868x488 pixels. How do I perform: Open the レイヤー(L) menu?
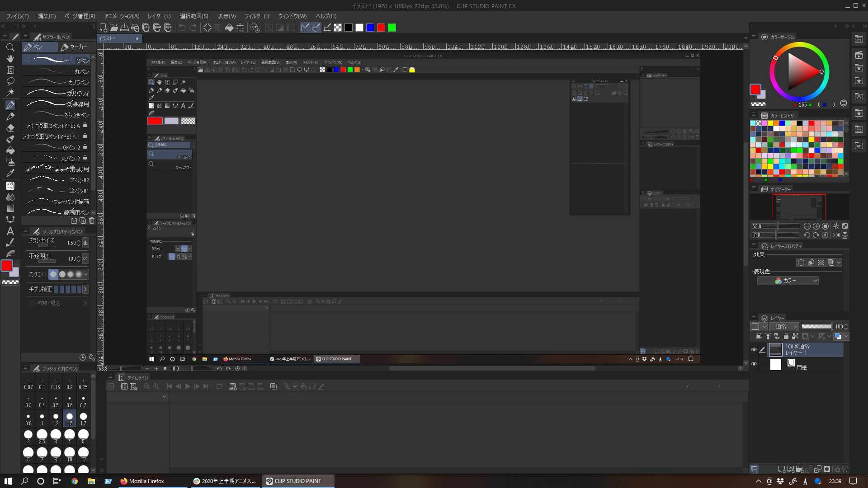[x=160, y=16]
